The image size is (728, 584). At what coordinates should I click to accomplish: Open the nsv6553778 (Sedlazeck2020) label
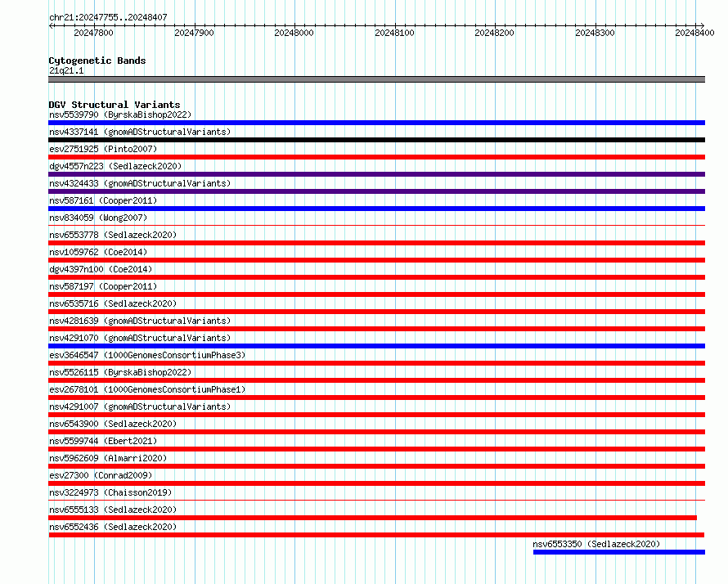pyautogui.click(x=113, y=235)
